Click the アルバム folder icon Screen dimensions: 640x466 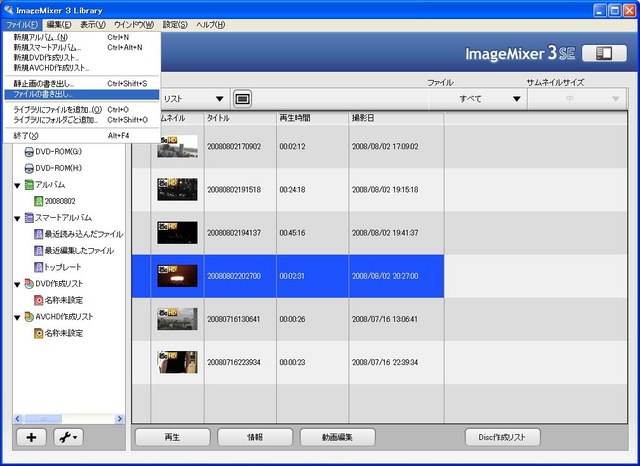pos(29,185)
